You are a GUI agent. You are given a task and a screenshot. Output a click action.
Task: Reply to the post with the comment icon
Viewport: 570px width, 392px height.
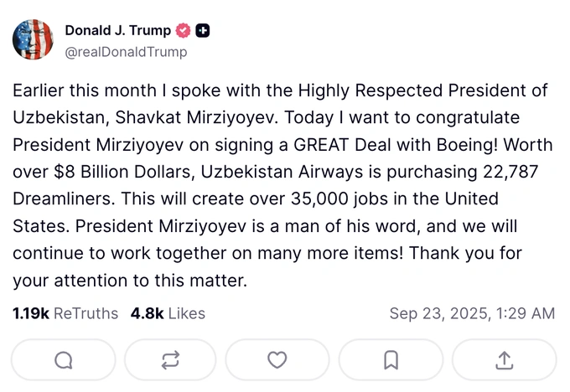64,359
